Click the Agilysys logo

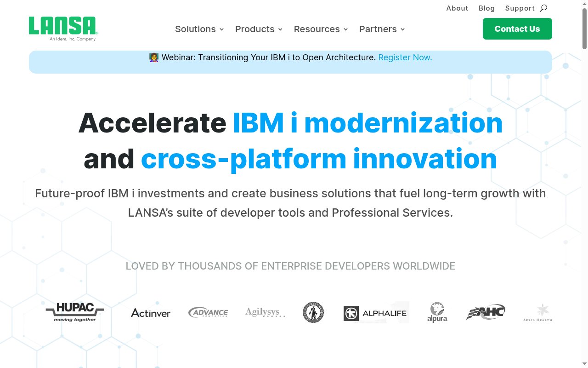click(265, 312)
